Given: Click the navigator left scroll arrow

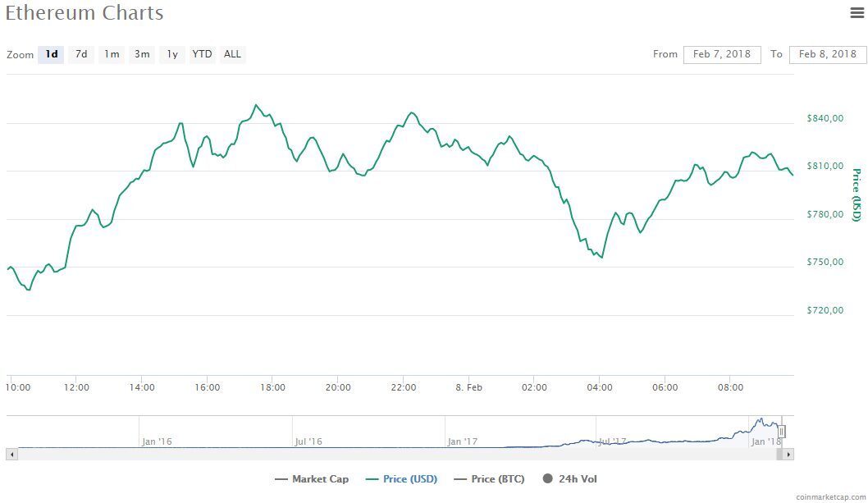Looking at the screenshot, I should click(x=11, y=455).
